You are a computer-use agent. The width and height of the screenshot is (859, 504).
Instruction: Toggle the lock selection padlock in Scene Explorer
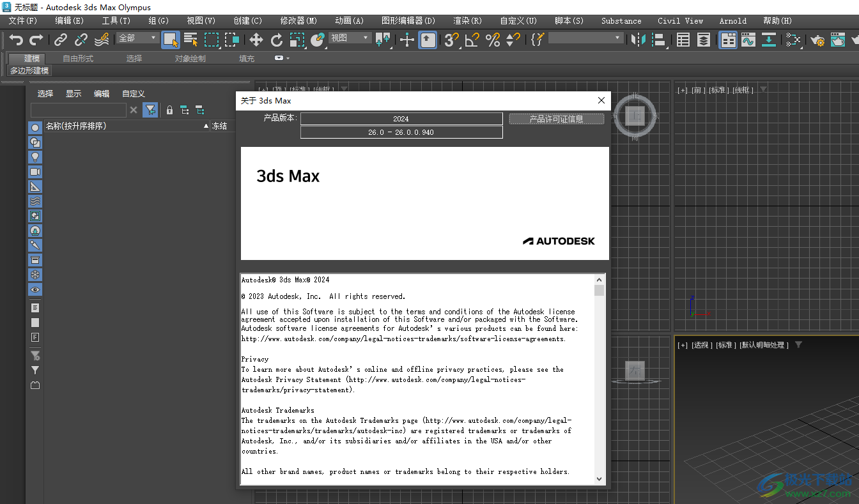point(169,110)
